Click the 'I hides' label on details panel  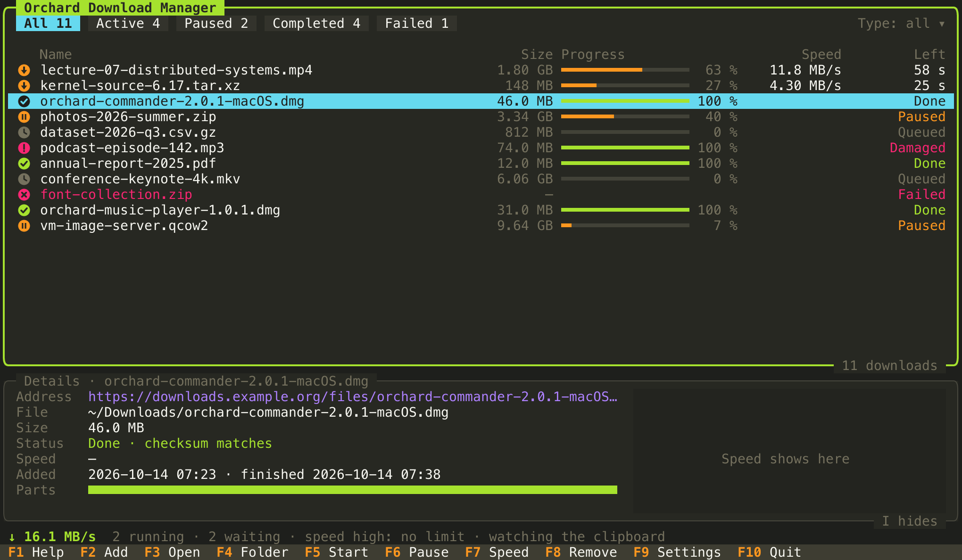(x=910, y=521)
